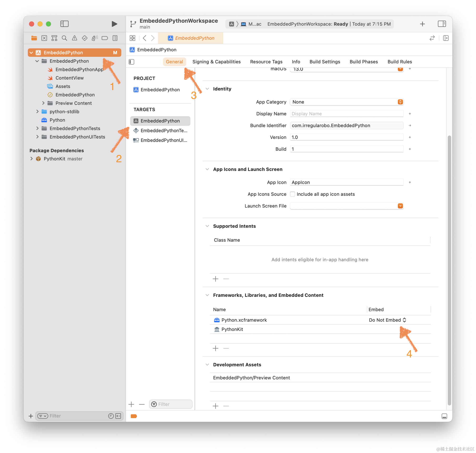This screenshot has height=453, width=476.
Task: Open the breakpoint navigator icon
Action: tap(104, 38)
